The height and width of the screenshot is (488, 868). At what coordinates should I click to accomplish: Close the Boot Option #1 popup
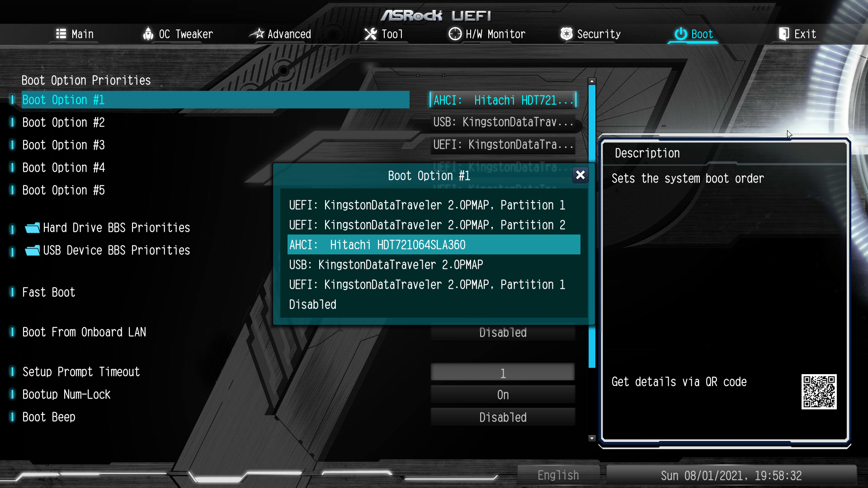pos(580,175)
